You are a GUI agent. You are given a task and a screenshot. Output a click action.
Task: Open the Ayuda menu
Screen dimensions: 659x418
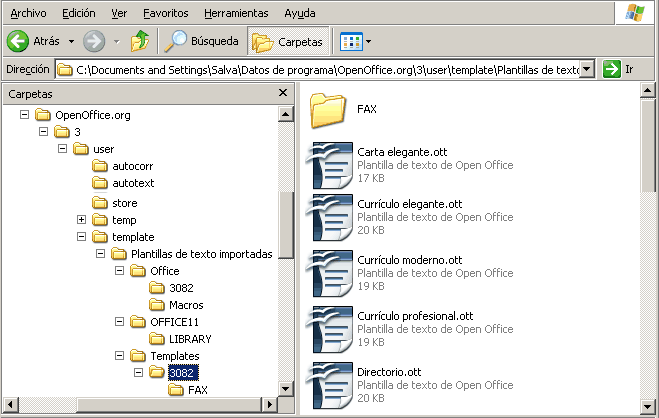pyautogui.click(x=300, y=13)
